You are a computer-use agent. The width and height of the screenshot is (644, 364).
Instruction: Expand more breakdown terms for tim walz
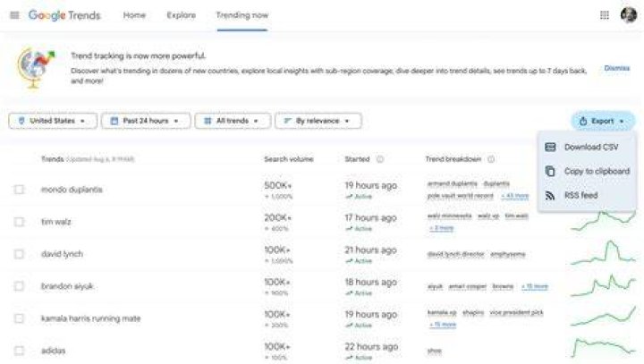(x=442, y=228)
